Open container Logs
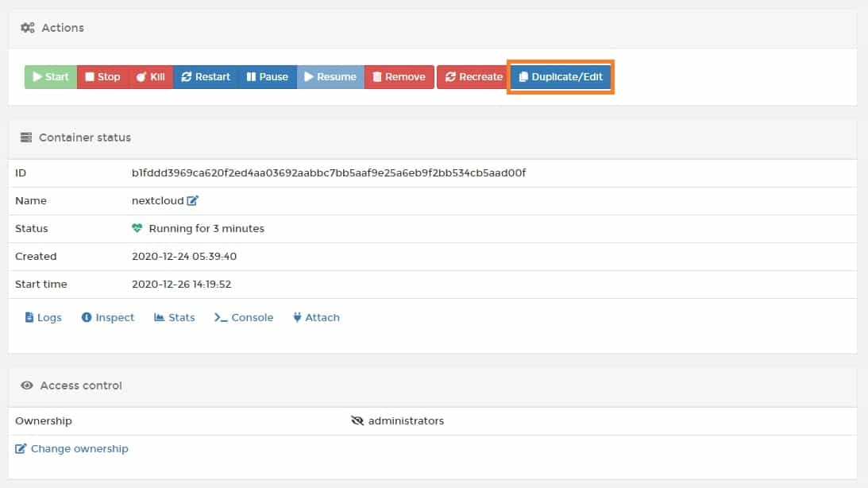The image size is (868, 488). tap(43, 317)
